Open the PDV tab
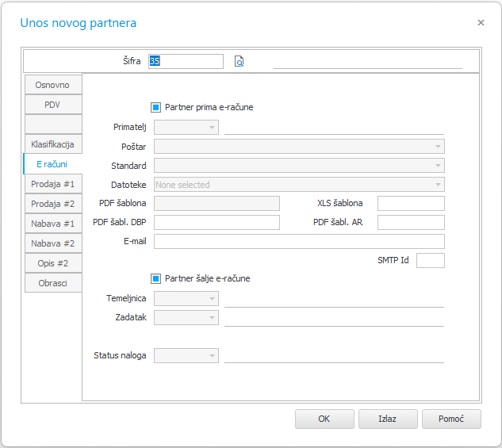 tap(53, 105)
